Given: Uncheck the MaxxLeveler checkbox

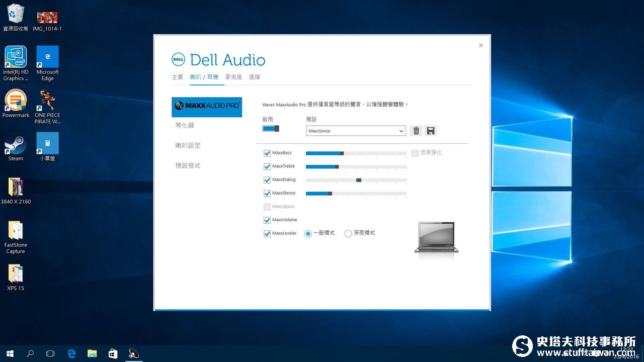Looking at the screenshot, I should point(267,234).
